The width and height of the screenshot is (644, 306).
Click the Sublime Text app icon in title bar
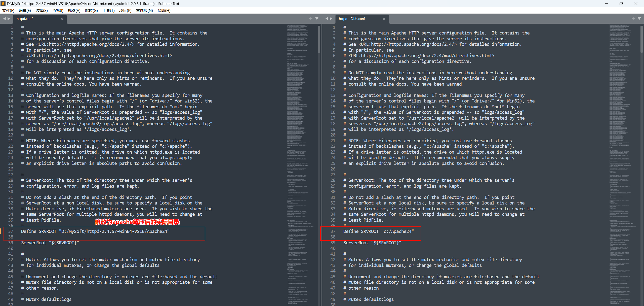(3, 4)
